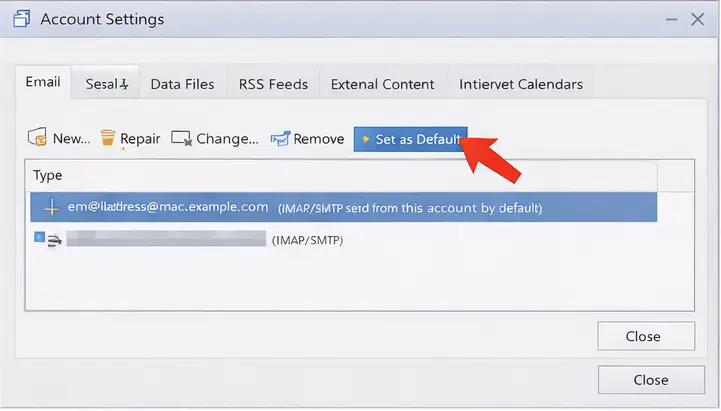The height and width of the screenshot is (411, 721).
Task: Click the lower Close button
Action: click(651, 380)
